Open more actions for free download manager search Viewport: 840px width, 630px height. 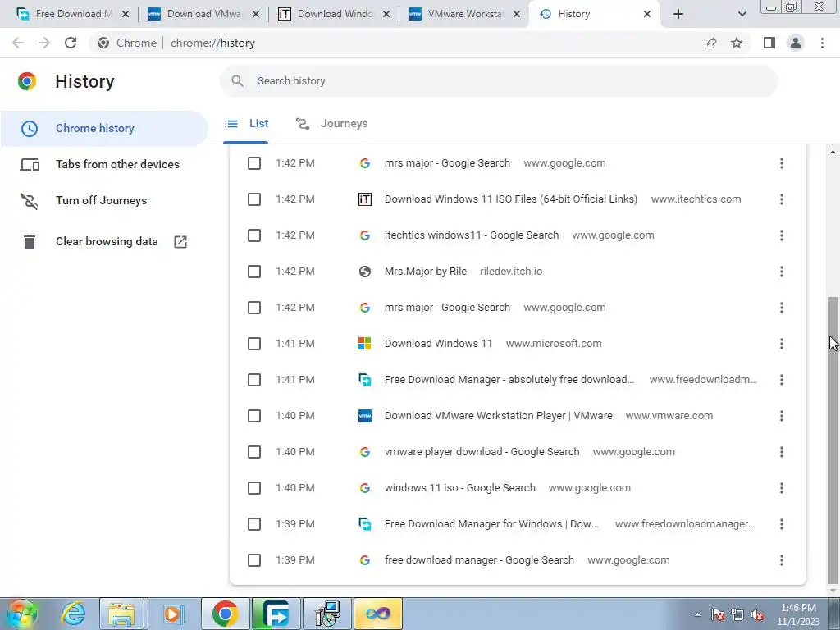coord(782,560)
